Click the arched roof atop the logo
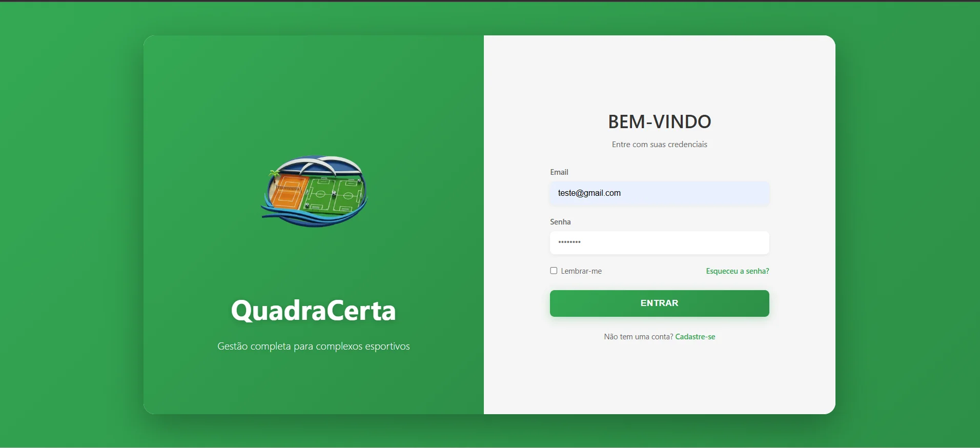Viewport: 980px width, 448px height. click(320, 165)
